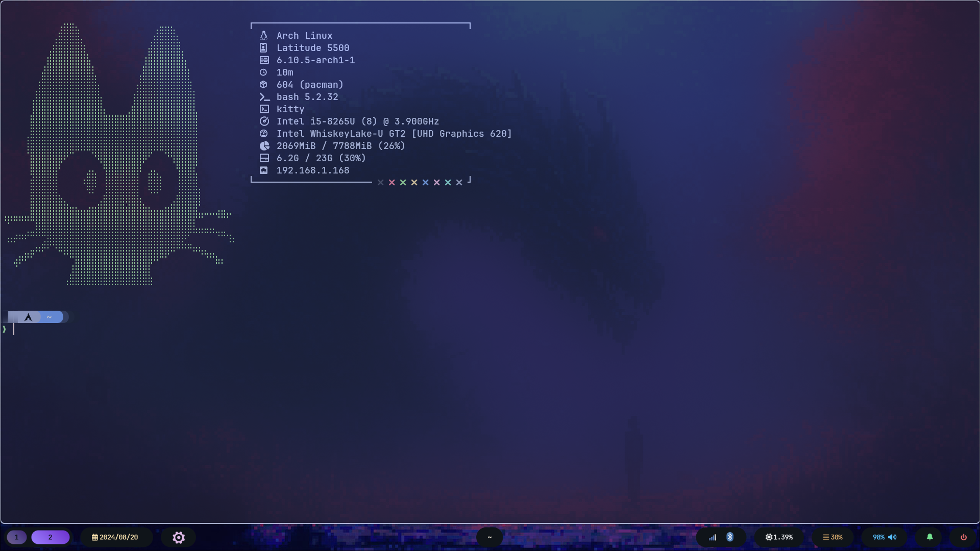Click the network icon beside 192.168.1.168
This screenshot has width=980, height=551.
[x=263, y=170]
